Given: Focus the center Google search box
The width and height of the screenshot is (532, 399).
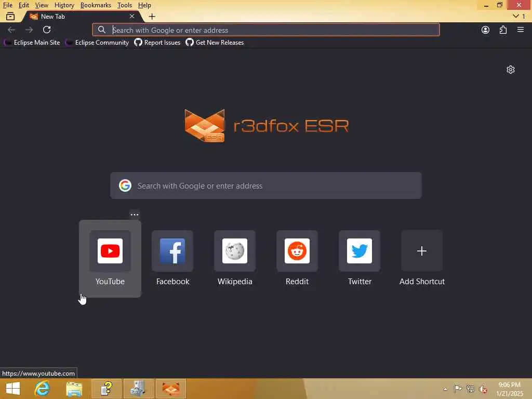Looking at the screenshot, I should coord(265,185).
